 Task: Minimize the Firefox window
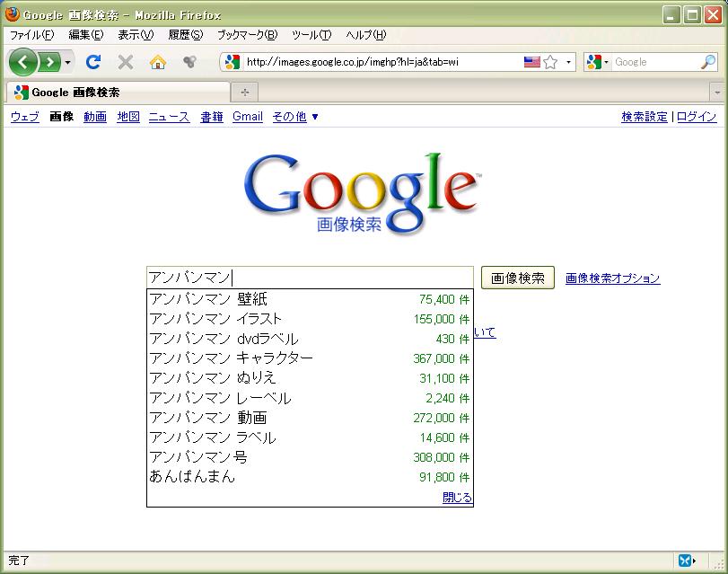click(671, 15)
